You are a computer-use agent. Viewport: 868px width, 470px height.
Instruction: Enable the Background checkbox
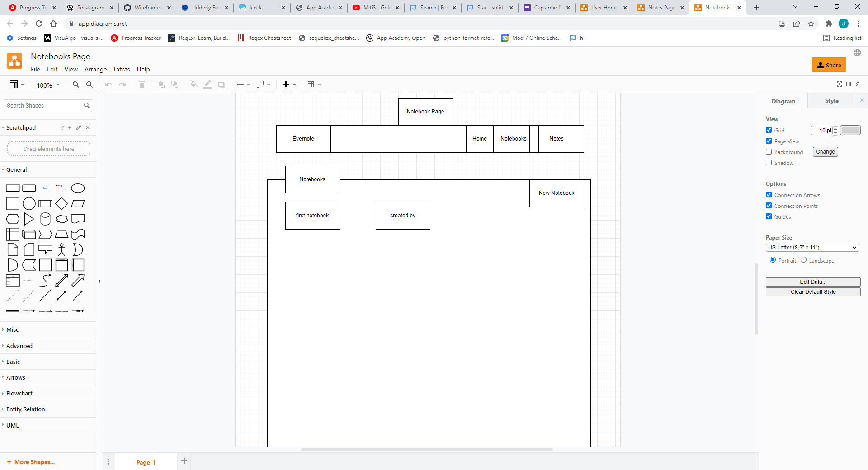tap(769, 152)
